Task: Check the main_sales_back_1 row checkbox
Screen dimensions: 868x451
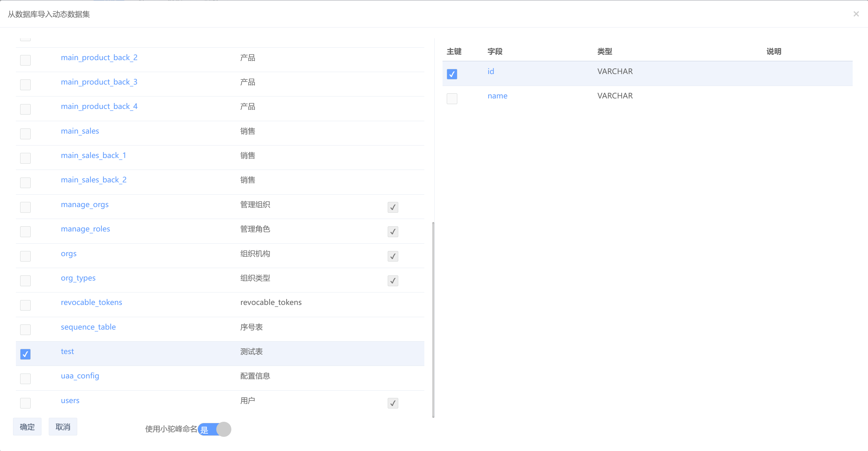Action: pos(25,158)
